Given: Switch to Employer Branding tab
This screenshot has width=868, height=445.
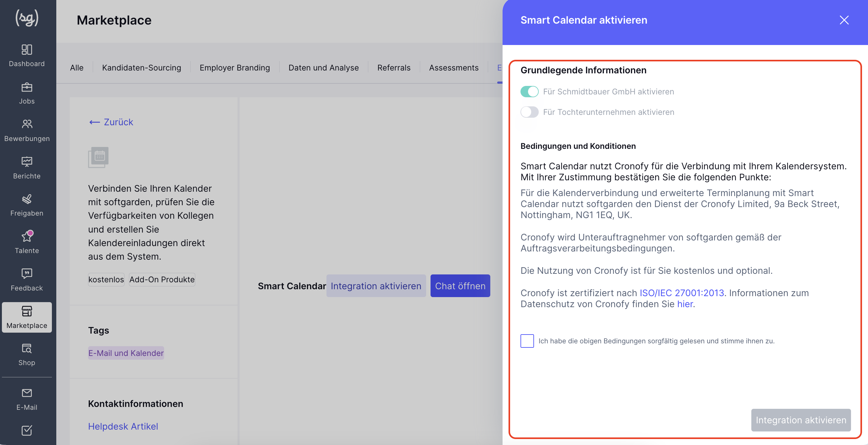Looking at the screenshot, I should click(235, 68).
